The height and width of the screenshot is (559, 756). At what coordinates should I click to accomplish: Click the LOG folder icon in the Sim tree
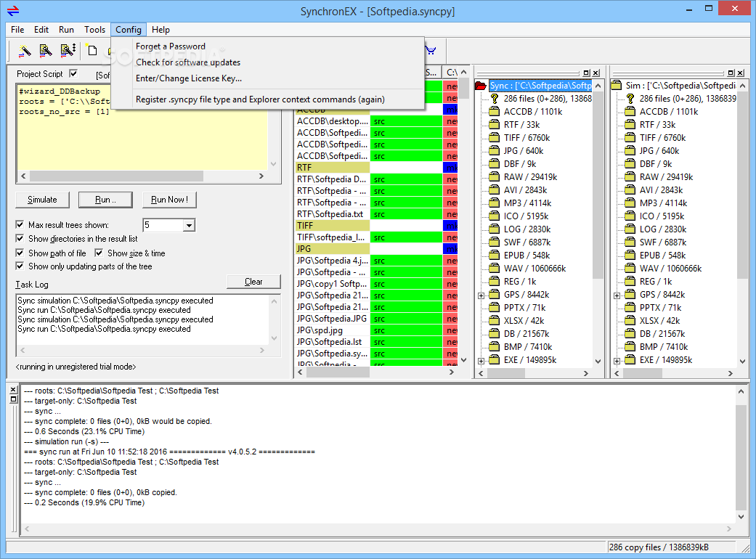[x=630, y=229]
